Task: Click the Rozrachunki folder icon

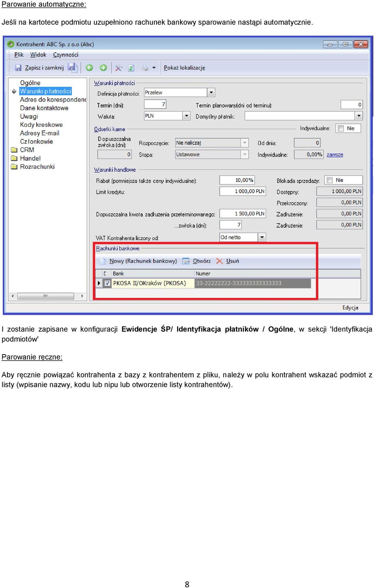Action: (x=14, y=167)
